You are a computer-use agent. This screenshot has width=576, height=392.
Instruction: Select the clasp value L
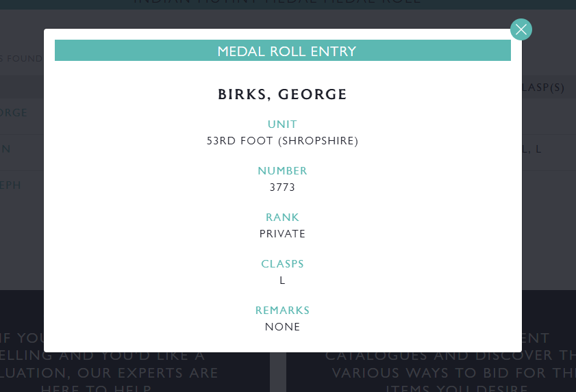[282, 280]
